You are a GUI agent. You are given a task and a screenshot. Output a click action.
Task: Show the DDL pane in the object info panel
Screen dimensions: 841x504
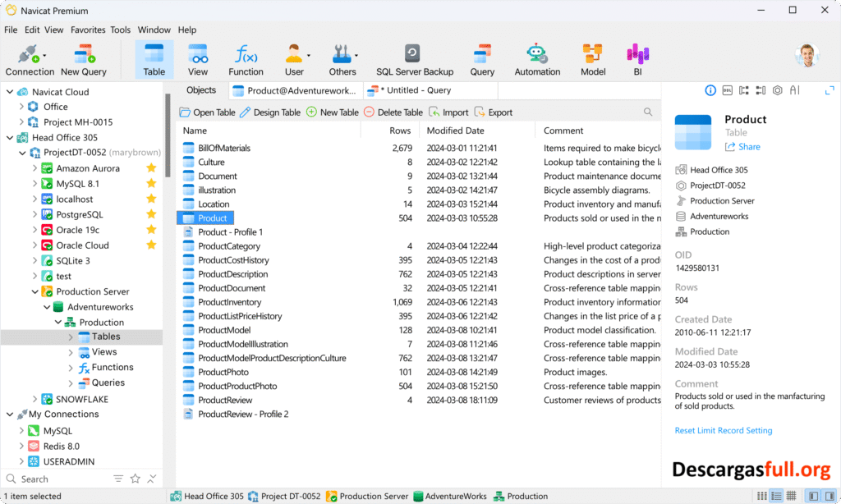pos(727,90)
